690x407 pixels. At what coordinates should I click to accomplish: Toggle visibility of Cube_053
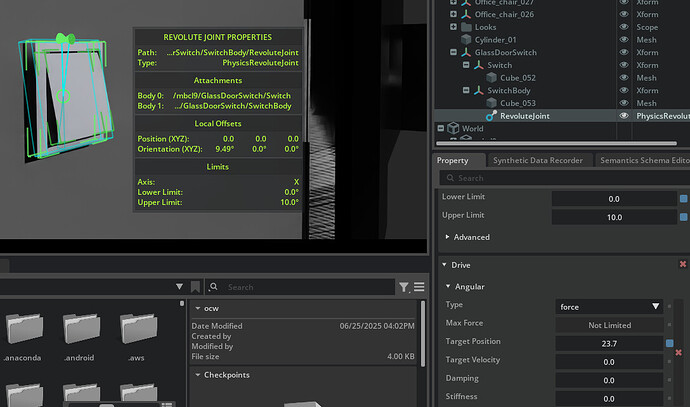[624, 103]
